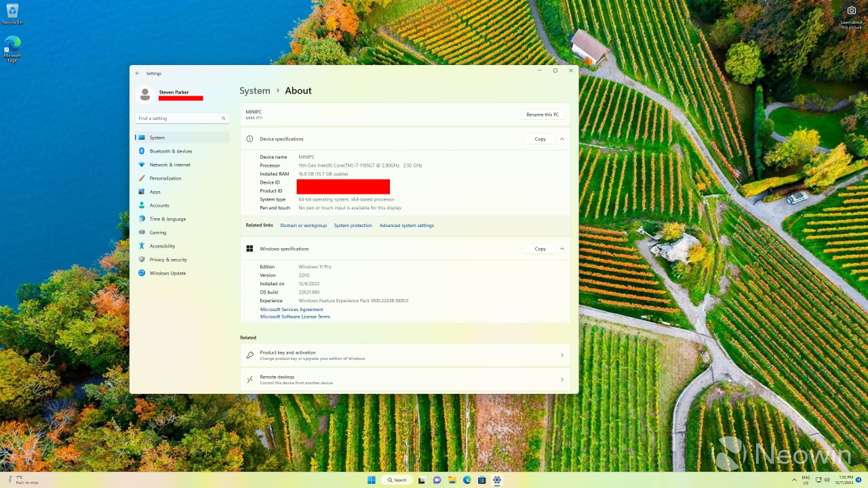Screen dimensions: 868x488
Task: Select the processor text 11th Gen Intel Core i7-1195G7
Action: coord(360,165)
